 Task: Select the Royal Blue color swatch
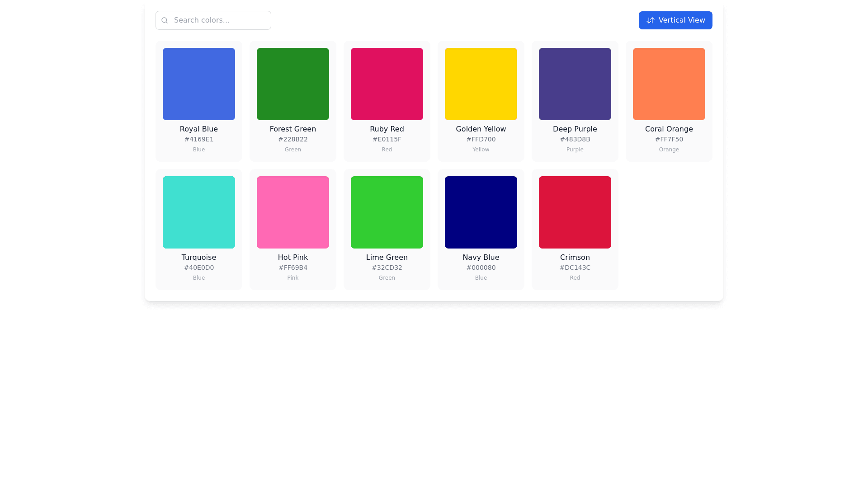coord(198,84)
